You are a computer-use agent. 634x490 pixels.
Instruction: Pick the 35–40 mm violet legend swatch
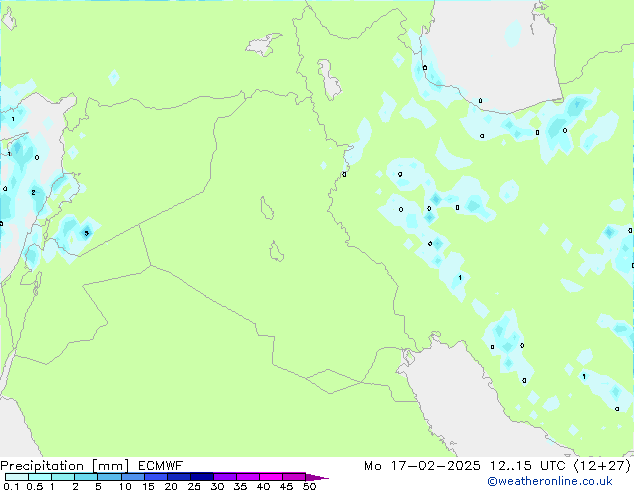click(x=247, y=477)
